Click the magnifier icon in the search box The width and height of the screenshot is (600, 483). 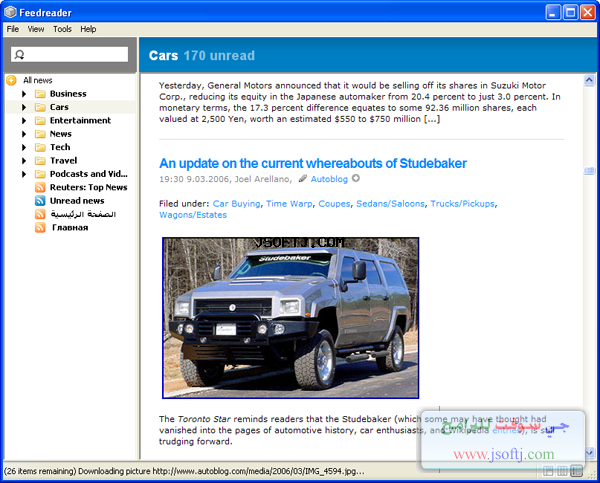coord(20,55)
